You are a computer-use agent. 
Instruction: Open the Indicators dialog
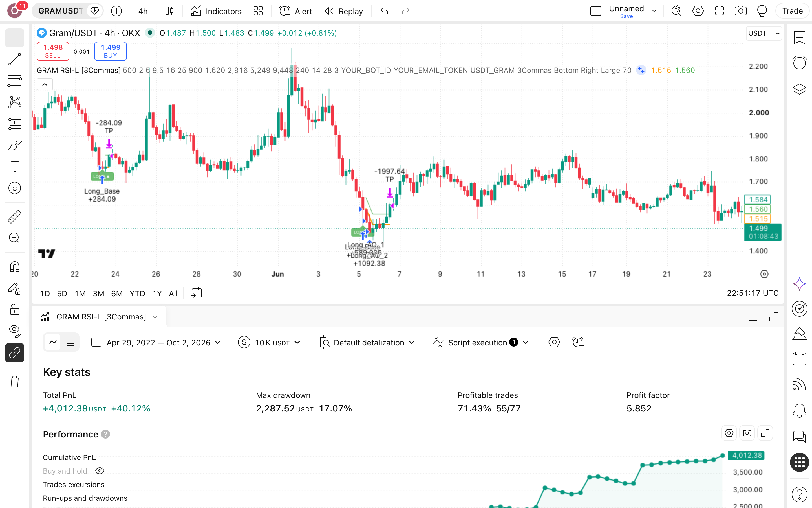(x=216, y=11)
